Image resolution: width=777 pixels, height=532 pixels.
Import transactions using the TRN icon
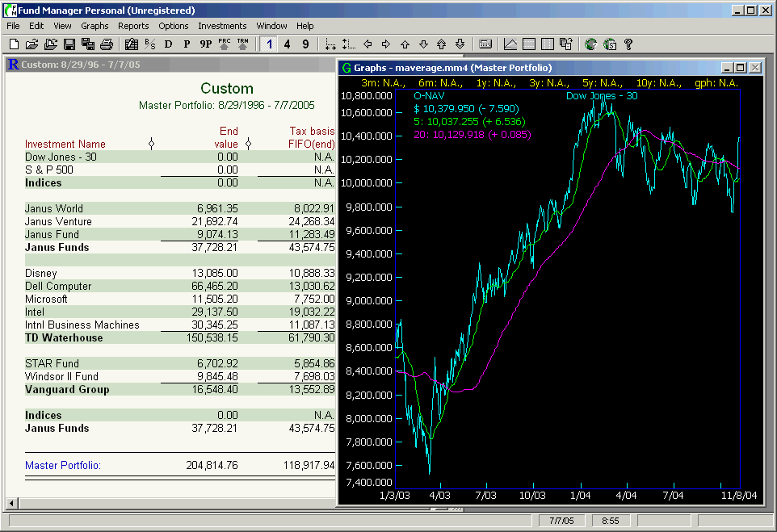point(243,44)
